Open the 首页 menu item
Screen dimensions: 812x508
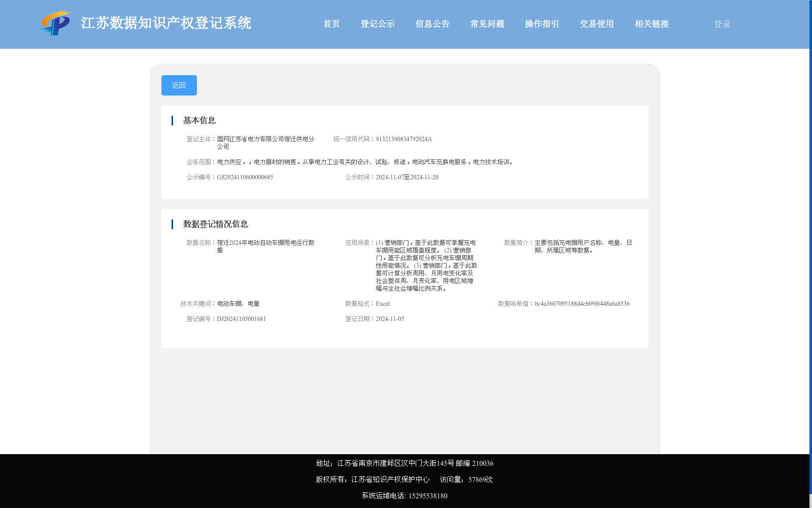331,24
